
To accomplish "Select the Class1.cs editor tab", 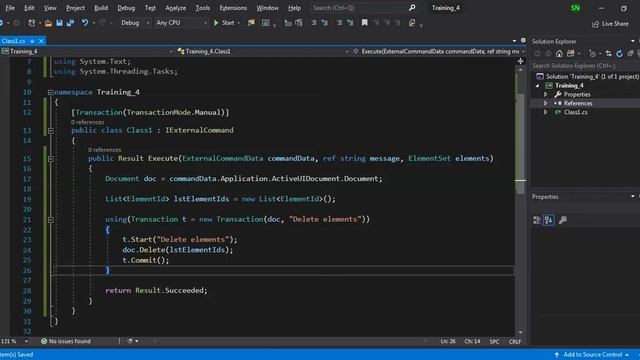I will (13, 41).
